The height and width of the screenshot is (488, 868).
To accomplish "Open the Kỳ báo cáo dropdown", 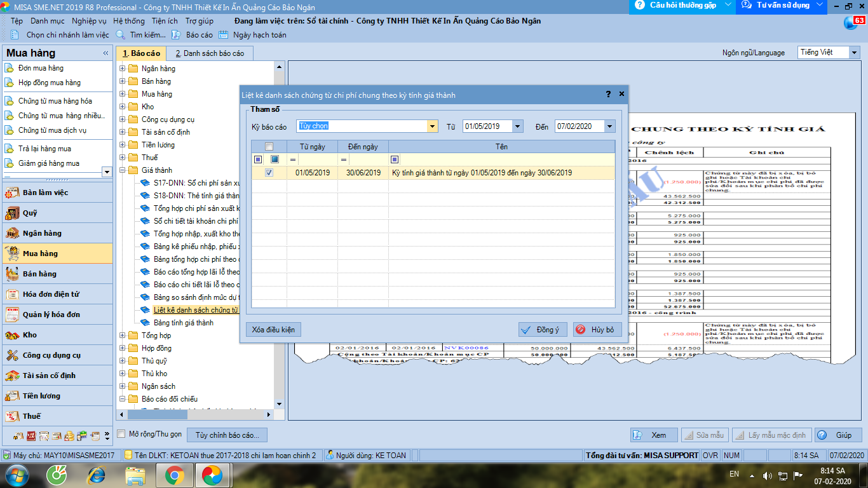I will pos(433,126).
